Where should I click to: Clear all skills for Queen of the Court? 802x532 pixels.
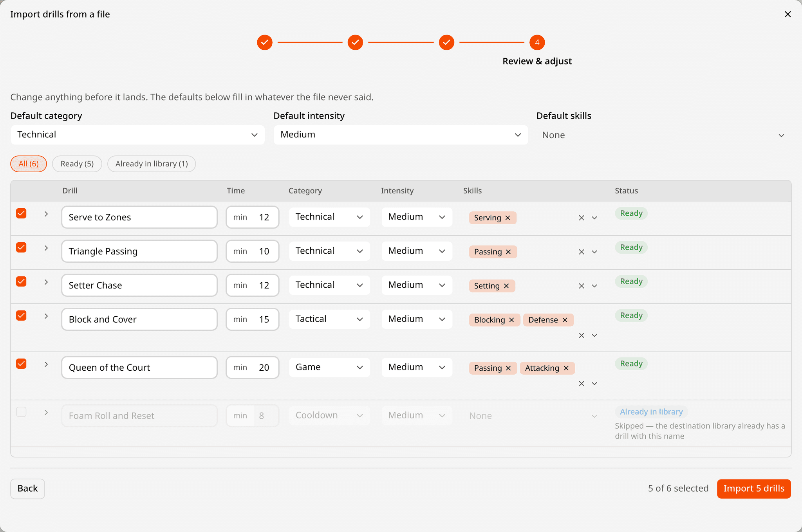pyautogui.click(x=582, y=383)
